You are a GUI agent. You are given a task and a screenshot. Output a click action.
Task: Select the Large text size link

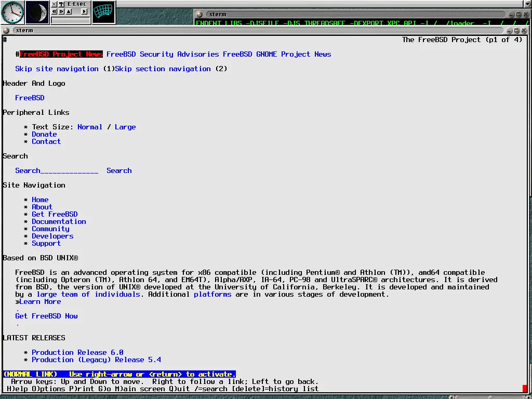click(x=125, y=127)
